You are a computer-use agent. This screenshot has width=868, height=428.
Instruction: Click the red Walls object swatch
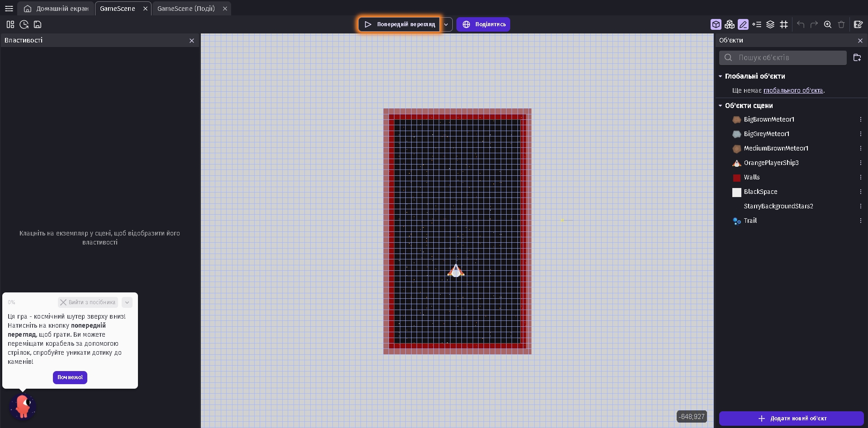[736, 178]
